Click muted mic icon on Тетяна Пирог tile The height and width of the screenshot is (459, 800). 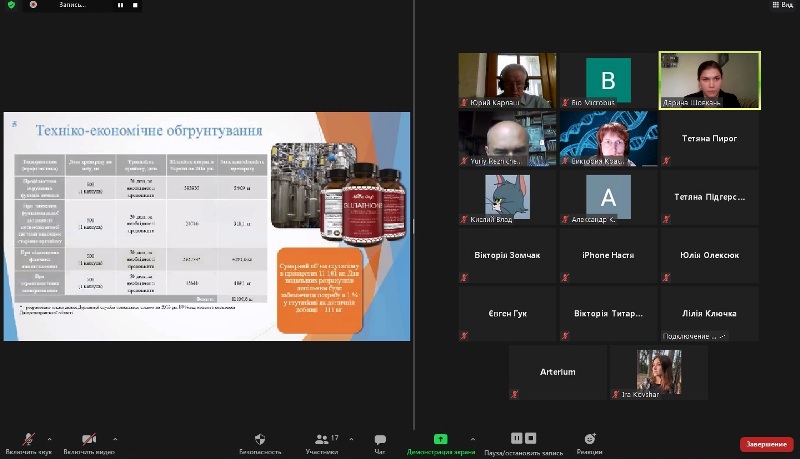pos(666,161)
